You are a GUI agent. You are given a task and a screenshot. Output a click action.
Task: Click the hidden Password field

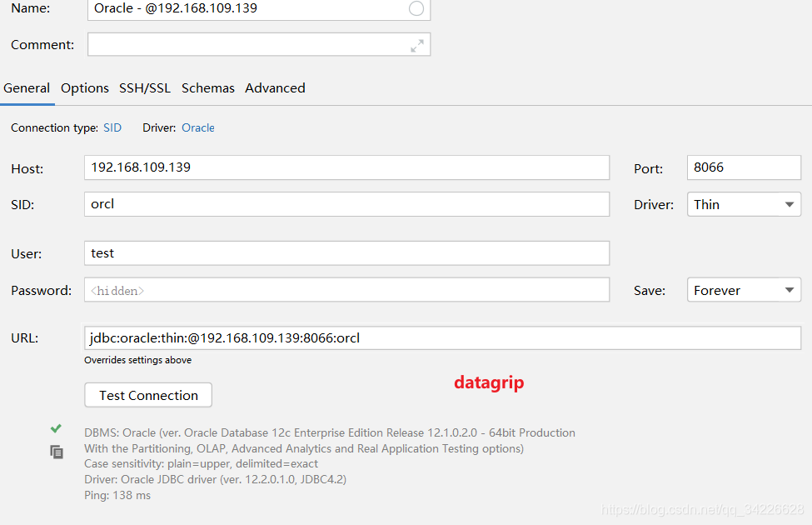tap(346, 290)
